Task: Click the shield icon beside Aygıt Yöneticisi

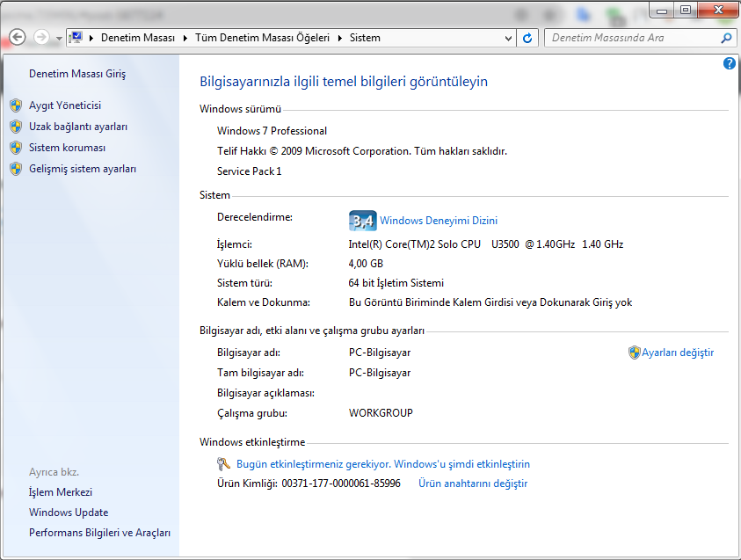Action: point(16,105)
